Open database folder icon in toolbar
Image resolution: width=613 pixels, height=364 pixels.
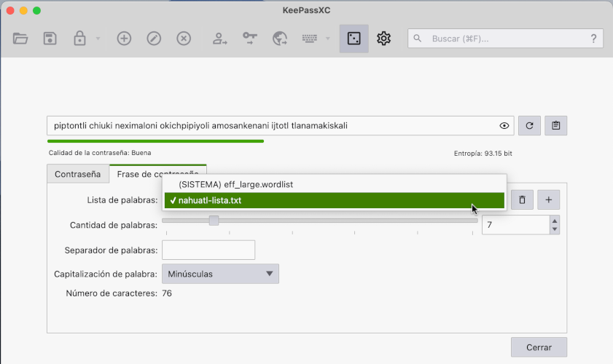click(20, 39)
